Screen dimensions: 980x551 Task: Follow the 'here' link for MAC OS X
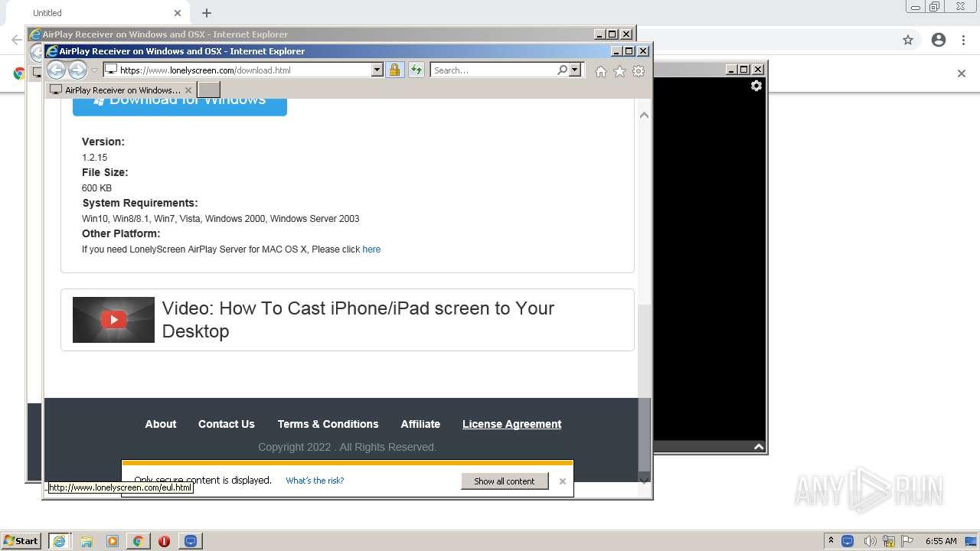click(371, 249)
